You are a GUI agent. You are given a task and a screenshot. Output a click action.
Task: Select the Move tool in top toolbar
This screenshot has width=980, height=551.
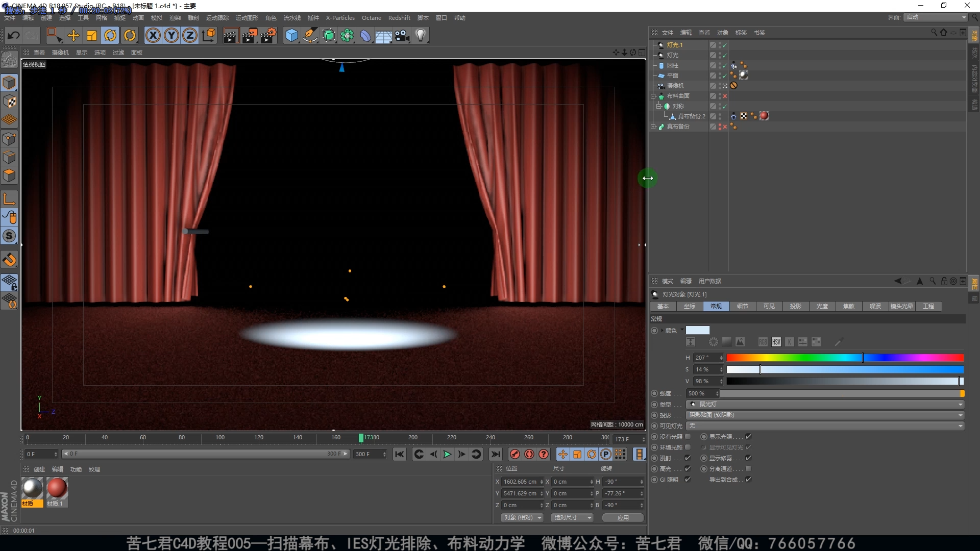pyautogui.click(x=73, y=35)
